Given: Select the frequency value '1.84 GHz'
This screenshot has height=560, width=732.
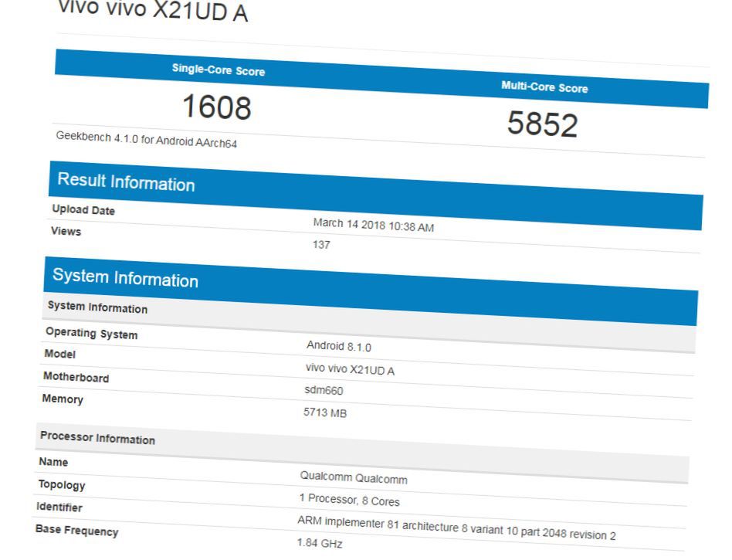Looking at the screenshot, I should tap(320, 543).
